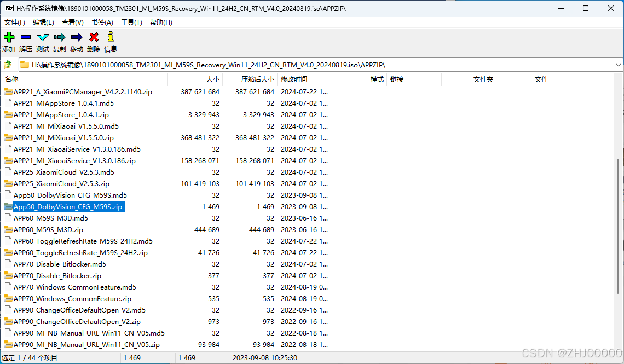Select file name APP90_MI_NB_Manual_URL_Win11_CN_V05.zip
624x364 pixels.
click(x=86, y=344)
